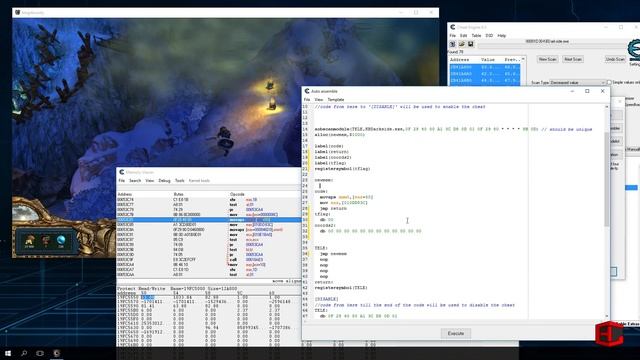Click the Opcode column header in Memory Viewer
Screen dimensions: 640x360
click(237, 195)
